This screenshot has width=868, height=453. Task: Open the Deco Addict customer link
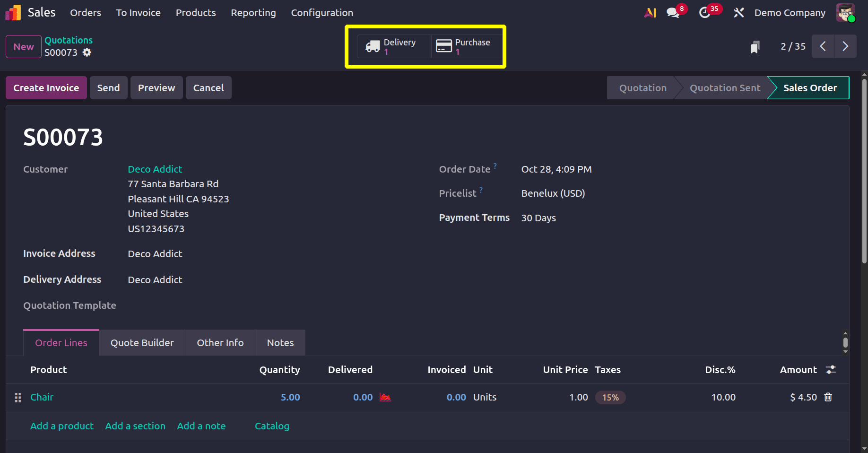click(155, 169)
